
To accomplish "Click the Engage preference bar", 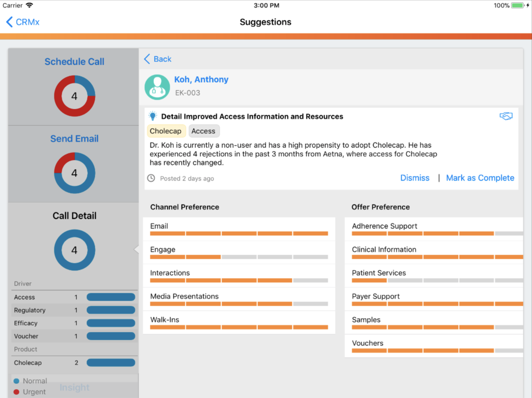I will coord(239,257).
